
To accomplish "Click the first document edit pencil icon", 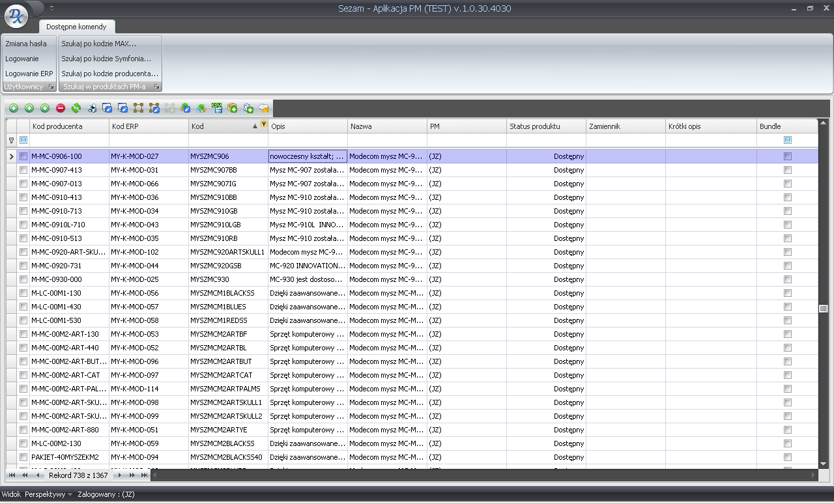I will click(108, 108).
